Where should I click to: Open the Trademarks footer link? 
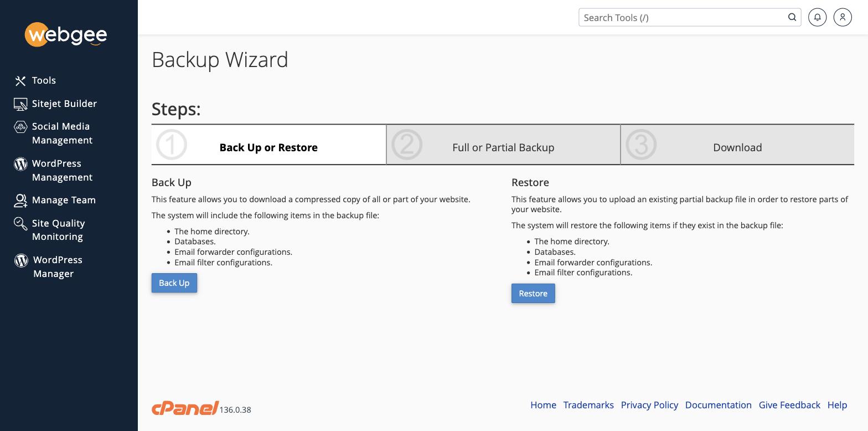click(588, 405)
